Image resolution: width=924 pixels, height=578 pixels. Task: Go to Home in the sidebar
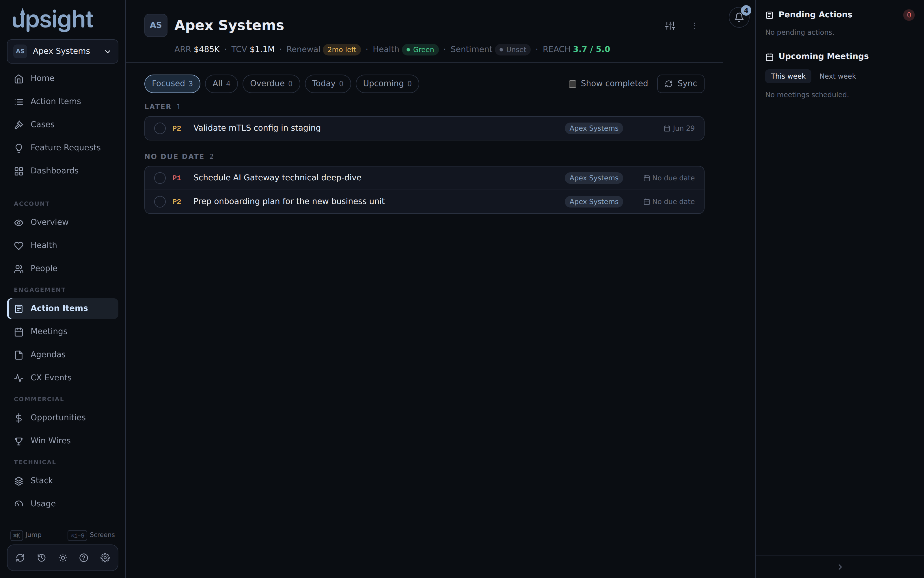63,78
